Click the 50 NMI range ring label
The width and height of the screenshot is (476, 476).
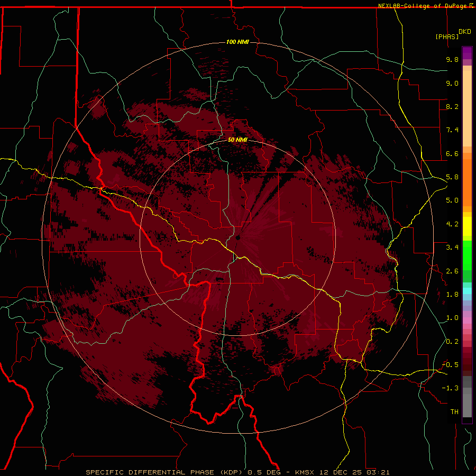pos(237,140)
